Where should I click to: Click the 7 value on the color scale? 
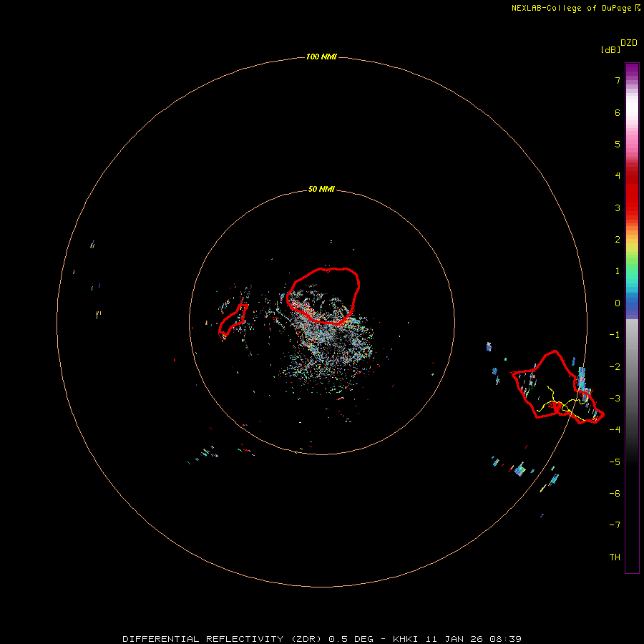pyautogui.click(x=618, y=80)
